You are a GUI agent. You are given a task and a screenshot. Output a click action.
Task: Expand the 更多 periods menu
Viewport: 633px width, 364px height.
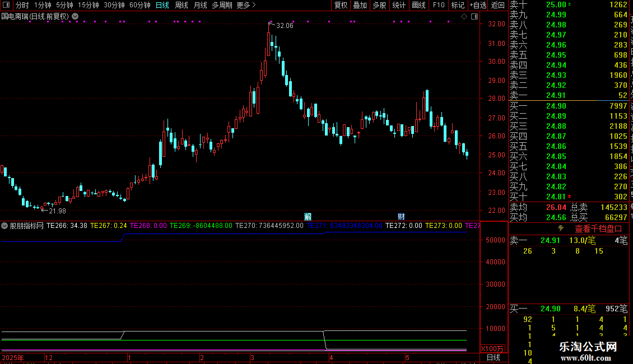pos(246,5)
